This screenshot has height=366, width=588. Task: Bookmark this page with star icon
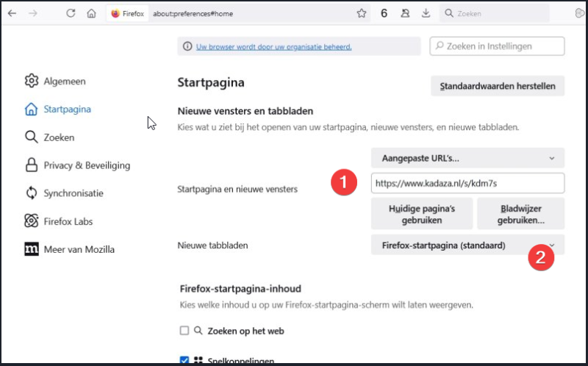(x=362, y=13)
